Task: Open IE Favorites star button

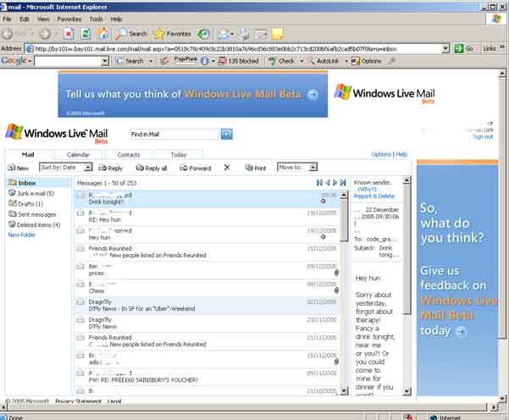Action: tap(173, 34)
